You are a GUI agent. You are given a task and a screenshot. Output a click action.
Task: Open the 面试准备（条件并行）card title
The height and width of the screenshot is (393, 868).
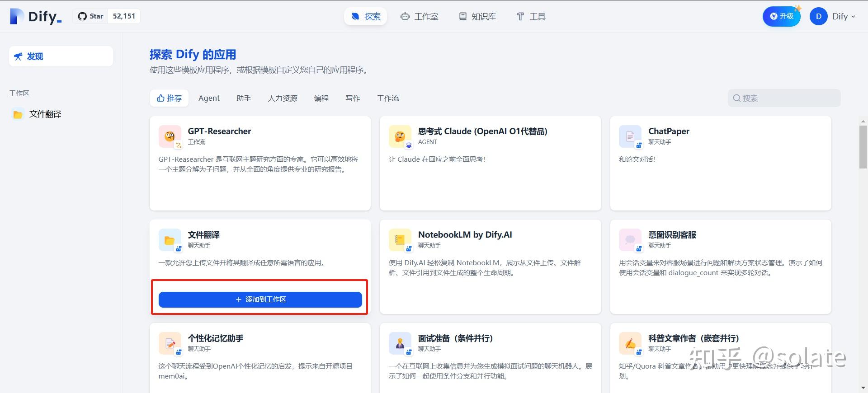pyautogui.click(x=455, y=338)
